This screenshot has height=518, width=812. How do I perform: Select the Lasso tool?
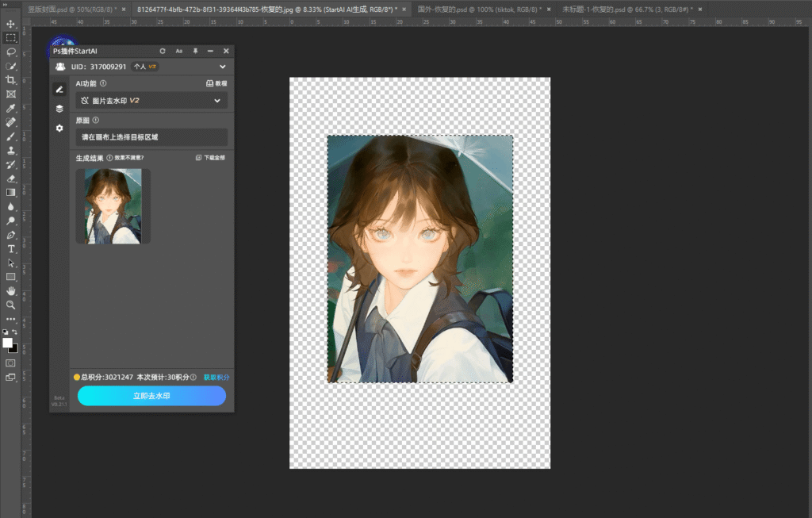click(11, 52)
